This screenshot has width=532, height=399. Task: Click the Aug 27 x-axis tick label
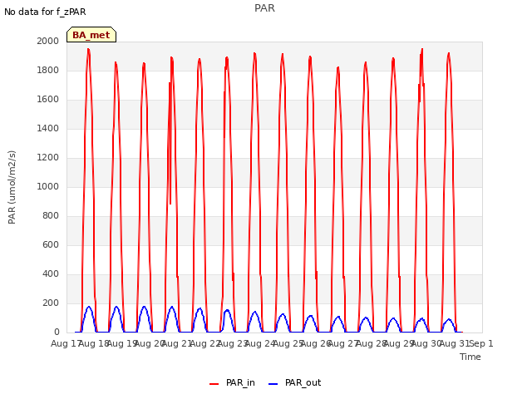[x=343, y=343]
